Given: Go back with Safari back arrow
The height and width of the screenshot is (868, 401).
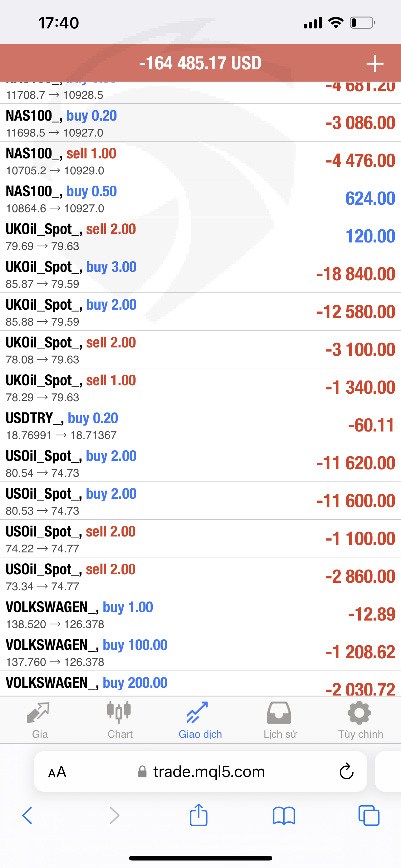Looking at the screenshot, I should (x=27, y=816).
